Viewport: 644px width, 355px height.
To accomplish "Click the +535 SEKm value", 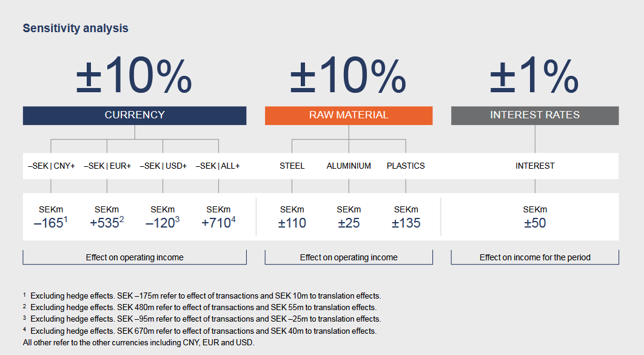I will 106,223.
